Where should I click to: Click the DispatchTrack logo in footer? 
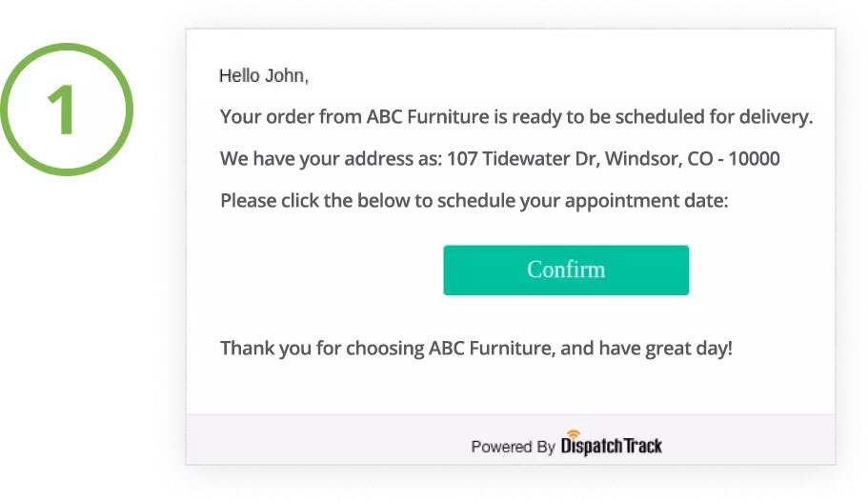(611, 444)
